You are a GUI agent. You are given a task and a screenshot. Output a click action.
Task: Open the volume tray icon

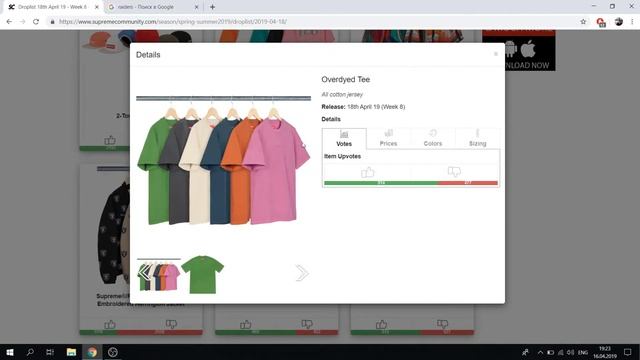[x=571, y=352]
